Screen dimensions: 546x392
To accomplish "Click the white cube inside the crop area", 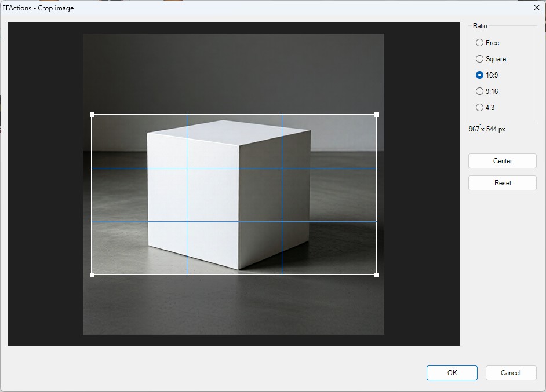I will pyautogui.click(x=228, y=195).
